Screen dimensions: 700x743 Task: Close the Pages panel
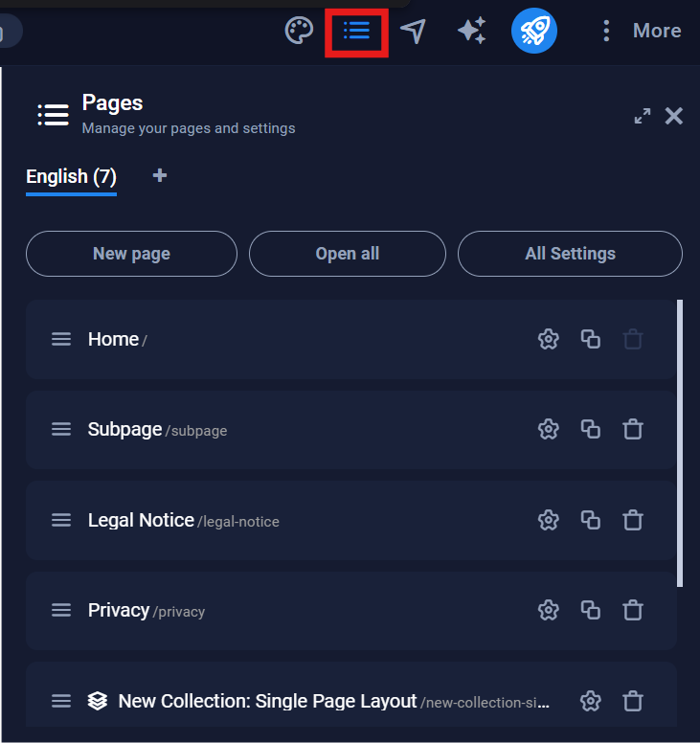[x=674, y=116]
